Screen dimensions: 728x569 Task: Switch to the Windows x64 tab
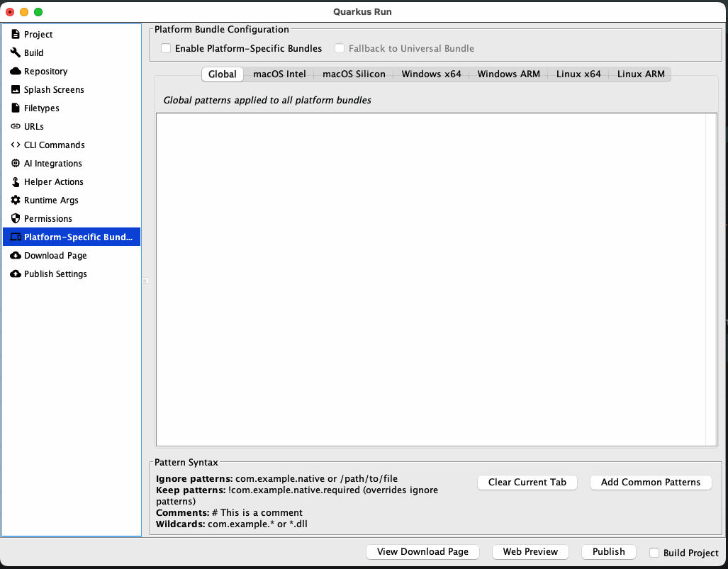431,74
